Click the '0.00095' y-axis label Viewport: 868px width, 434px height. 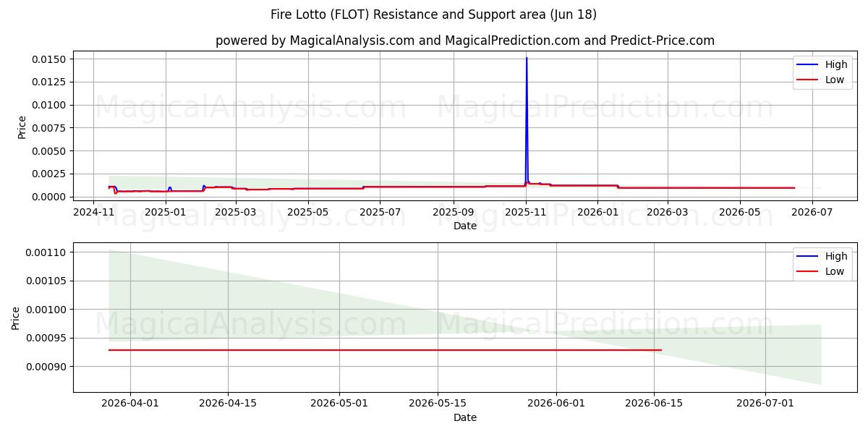47,338
